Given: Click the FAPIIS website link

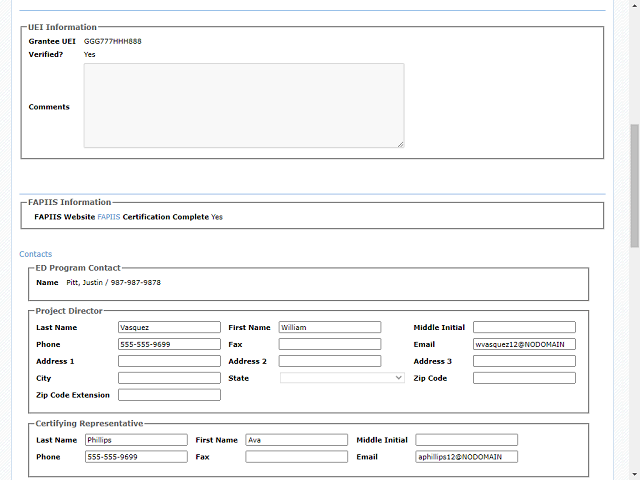Looking at the screenshot, I should click(108, 216).
